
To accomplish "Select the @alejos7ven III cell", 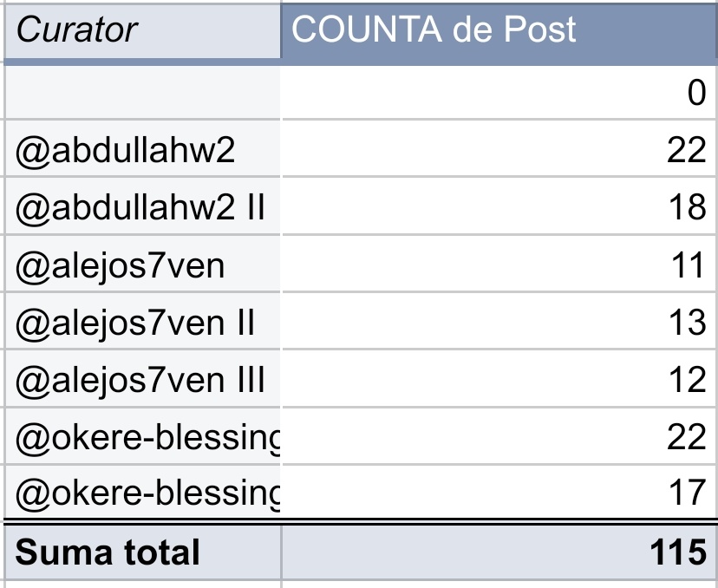I will 142,379.
